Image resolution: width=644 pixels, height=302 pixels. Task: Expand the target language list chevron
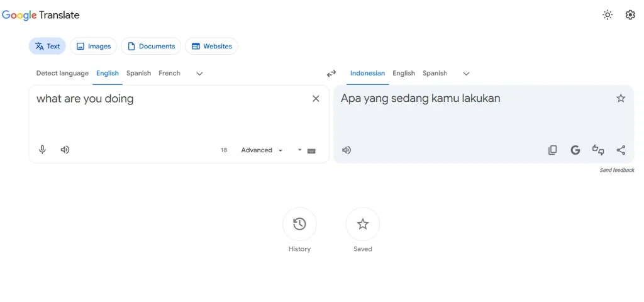[466, 74]
